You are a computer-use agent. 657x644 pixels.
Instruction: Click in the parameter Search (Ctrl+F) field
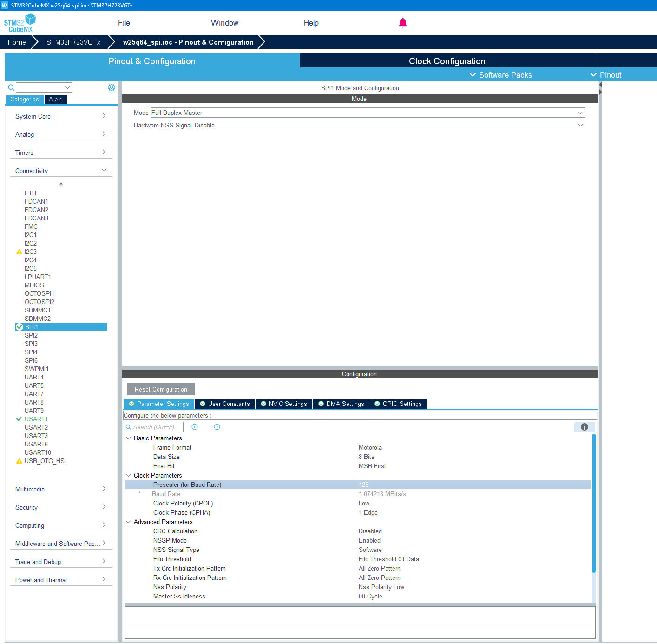pos(158,427)
